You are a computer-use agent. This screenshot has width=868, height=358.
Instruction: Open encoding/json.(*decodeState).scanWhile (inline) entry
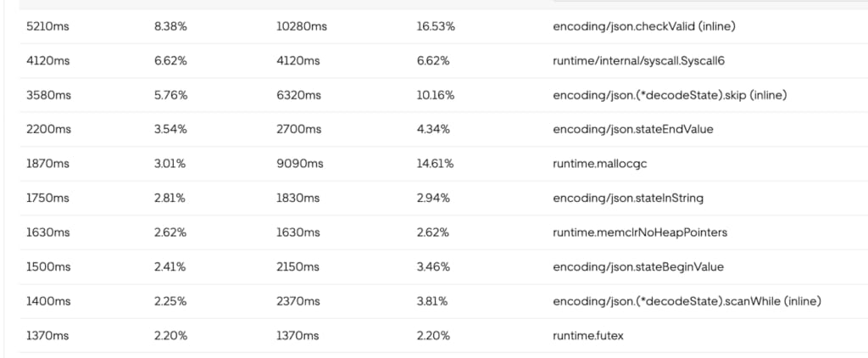tap(687, 301)
